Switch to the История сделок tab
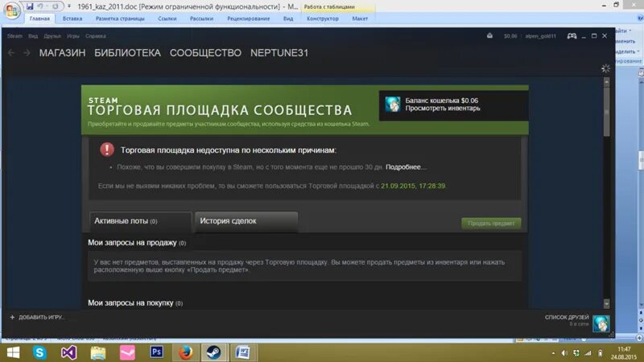The width and height of the screenshot is (644, 362). 246,221
